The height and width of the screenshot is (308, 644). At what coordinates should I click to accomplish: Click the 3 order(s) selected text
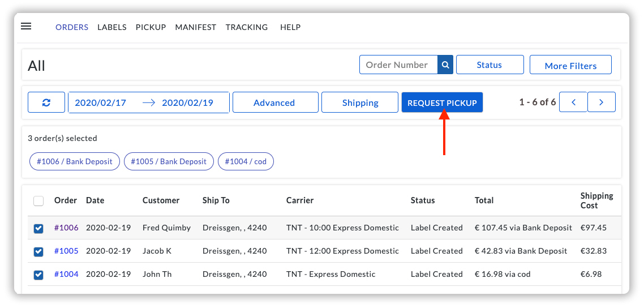click(x=62, y=138)
